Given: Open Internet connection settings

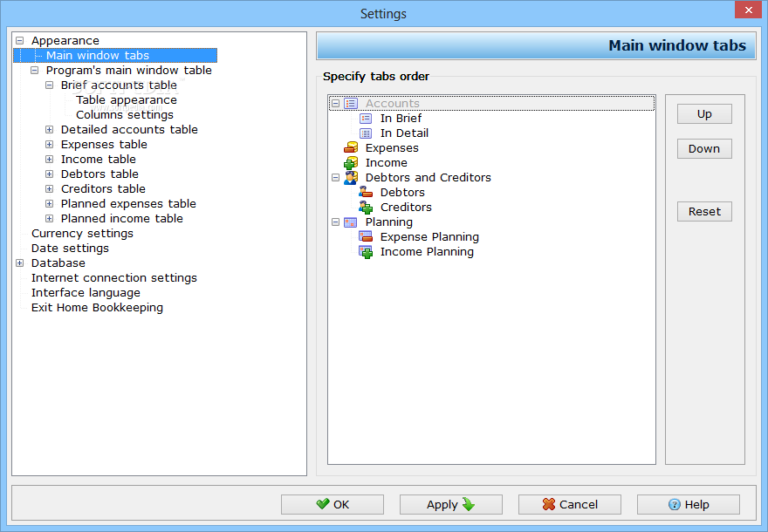Looking at the screenshot, I should click(114, 278).
